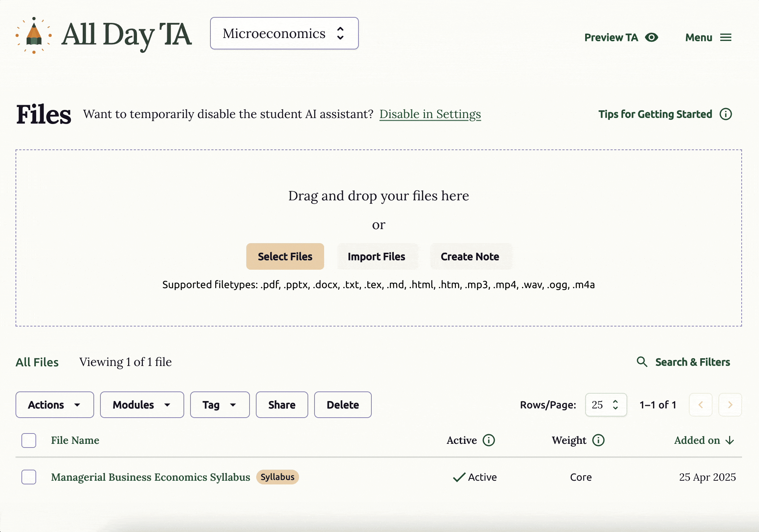
Task: Check the select-all files checkbox
Action: pyautogui.click(x=28, y=441)
